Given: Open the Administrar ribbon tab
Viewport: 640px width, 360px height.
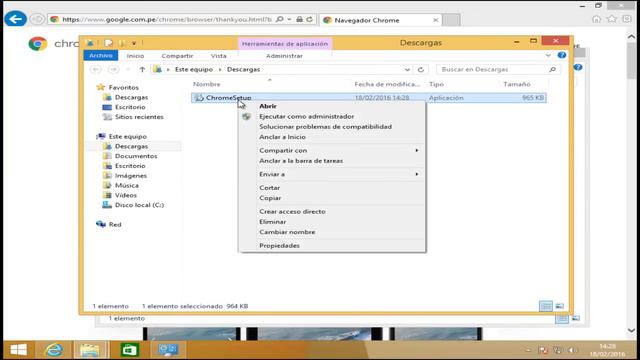Looking at the screenshot, I should (284, 56).
